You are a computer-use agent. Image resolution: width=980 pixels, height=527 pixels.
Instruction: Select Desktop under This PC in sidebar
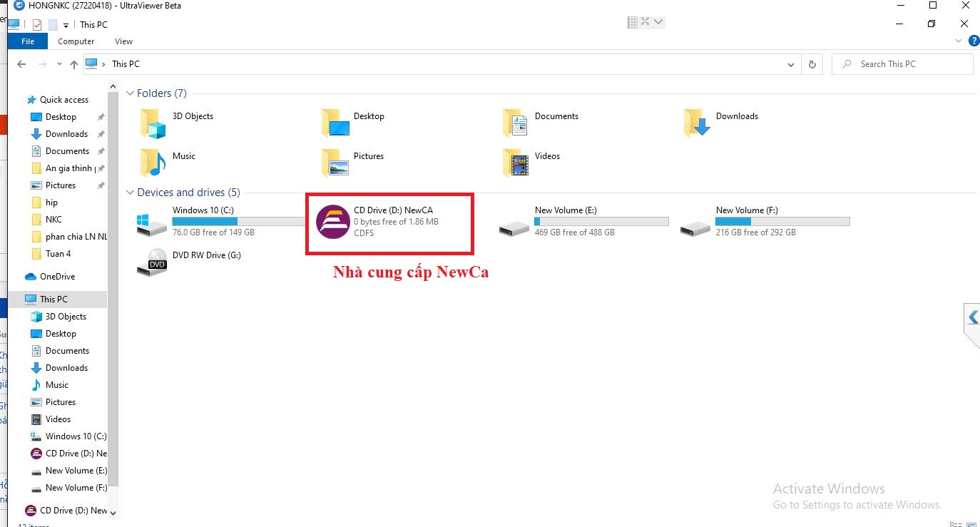click(61, 334)
